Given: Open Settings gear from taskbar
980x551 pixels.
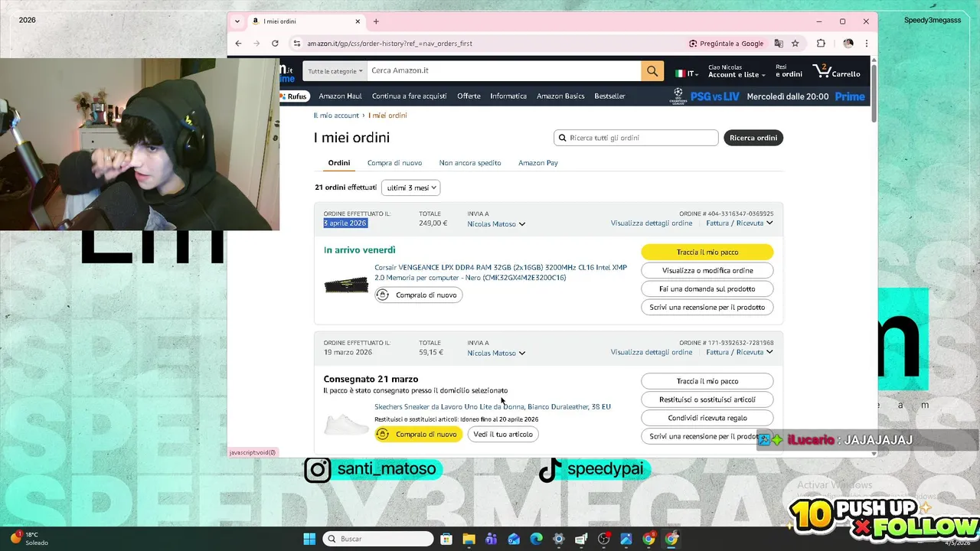Looking at the screenshot, I should pyautogui.click(x=558, y=539).
